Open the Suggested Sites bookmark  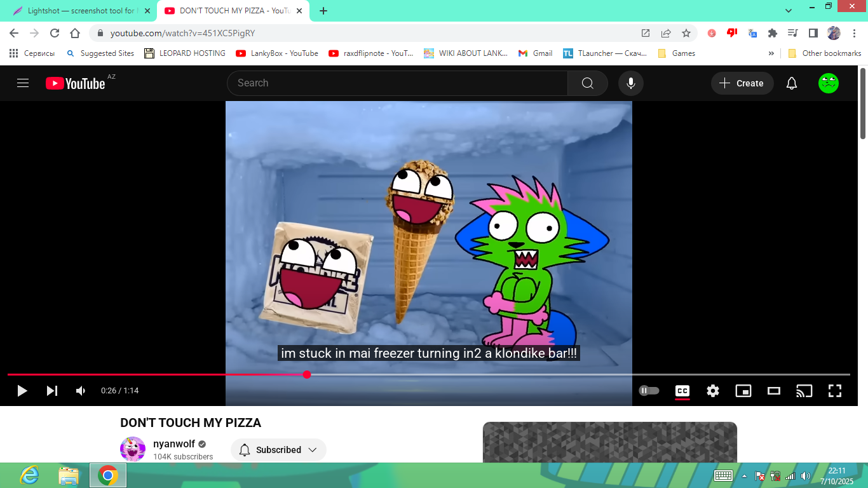pyautogui.click(x=100, y=53)
